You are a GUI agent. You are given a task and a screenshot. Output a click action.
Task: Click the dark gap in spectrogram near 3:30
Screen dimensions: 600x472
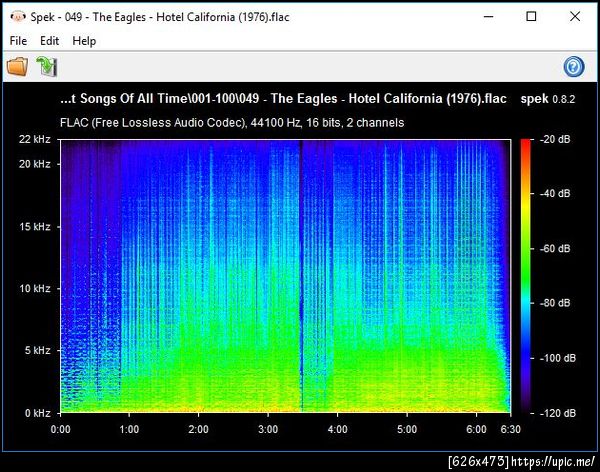click(301, 276)
